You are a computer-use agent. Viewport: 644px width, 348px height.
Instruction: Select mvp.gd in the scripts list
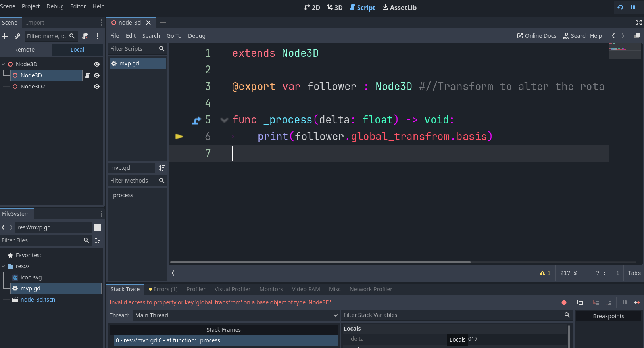pos(137,63)
